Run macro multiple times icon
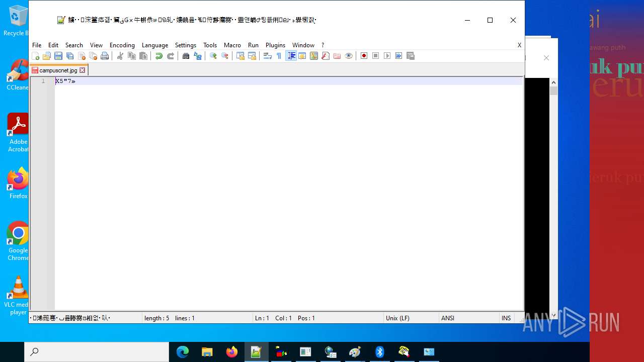The width and height of the screenshot is (644, 362). click(399, 56)
